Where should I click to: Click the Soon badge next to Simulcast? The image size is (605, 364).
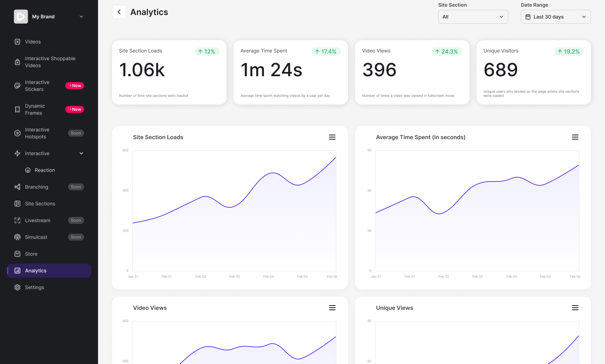[76, 237]
